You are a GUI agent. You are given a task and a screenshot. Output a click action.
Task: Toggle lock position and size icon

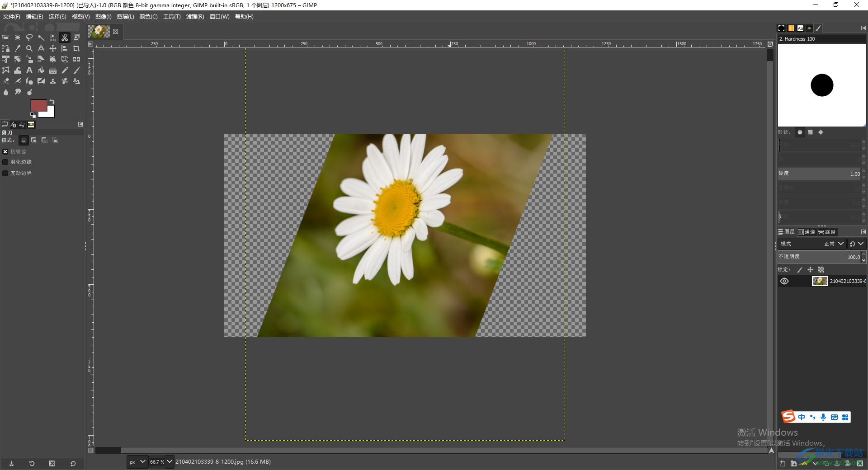(810, 270)
